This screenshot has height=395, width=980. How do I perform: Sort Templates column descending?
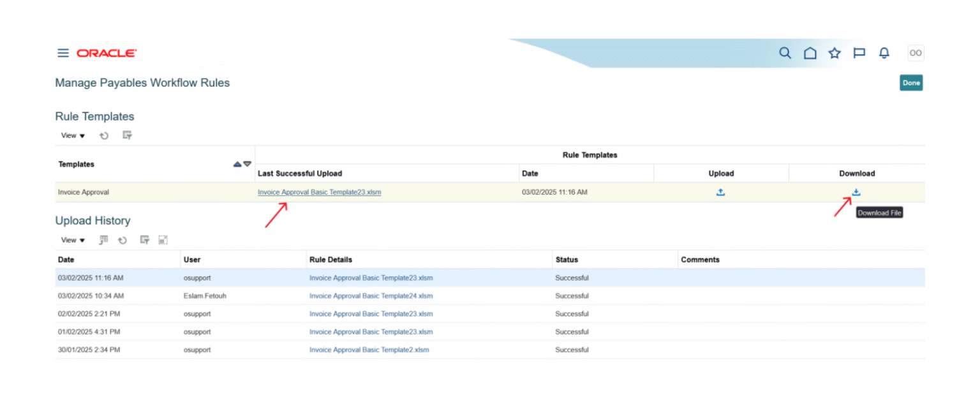pyautogui.click(x=247, y=164)
